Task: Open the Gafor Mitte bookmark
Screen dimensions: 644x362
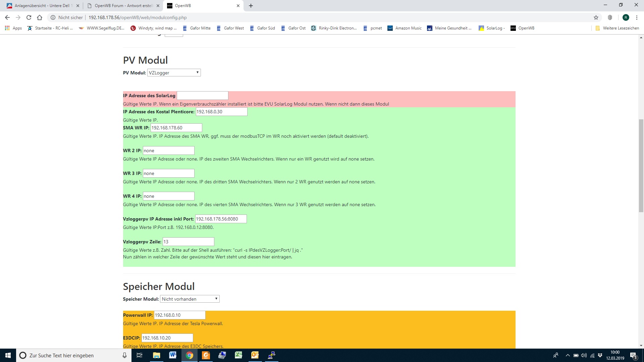Action: (197, 28)
